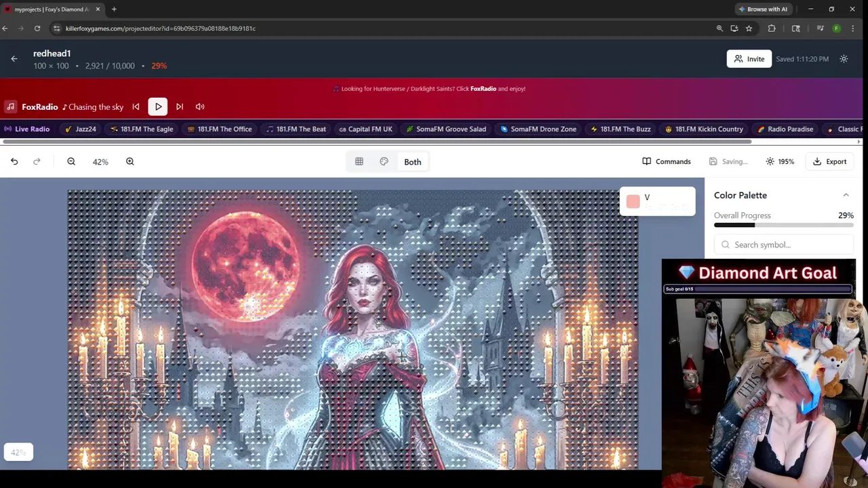Image resolution: width=868 pixels, height=488 pixels.
Task: Click the browser address bar URL
Action: pyautogui.click(x=161, y=28)
